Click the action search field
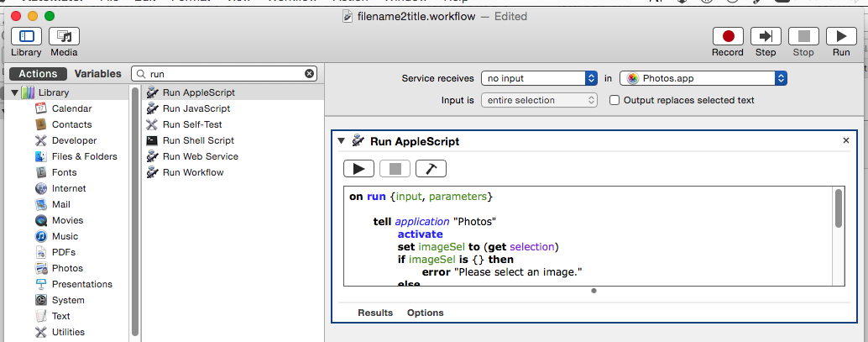 224,74
